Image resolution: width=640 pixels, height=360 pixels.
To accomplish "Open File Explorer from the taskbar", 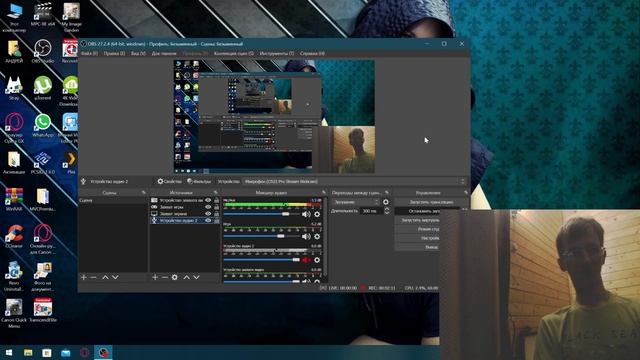I will 28,352.
